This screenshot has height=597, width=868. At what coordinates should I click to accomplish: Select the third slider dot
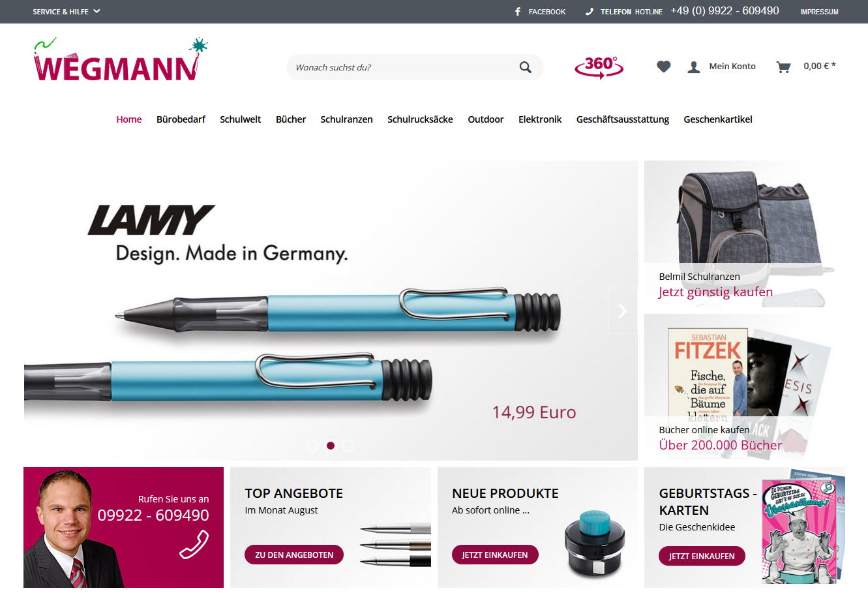pyautogui.click(x=349, y=446)
